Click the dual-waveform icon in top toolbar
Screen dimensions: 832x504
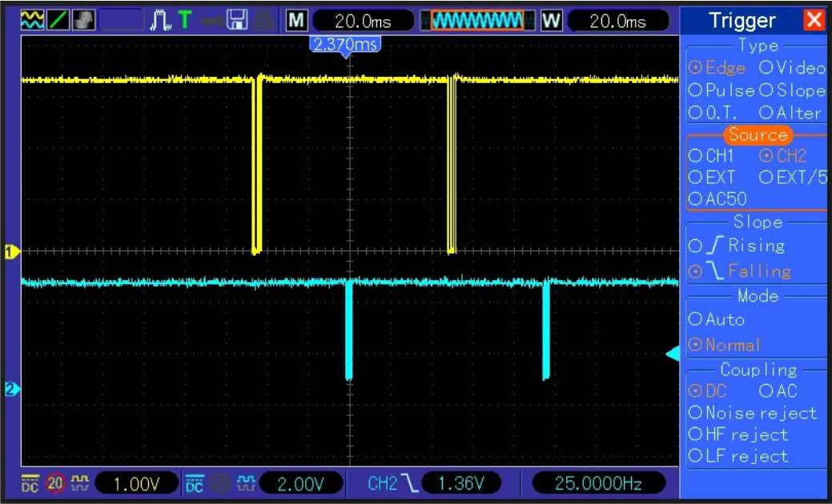click(x=33, y=20)
